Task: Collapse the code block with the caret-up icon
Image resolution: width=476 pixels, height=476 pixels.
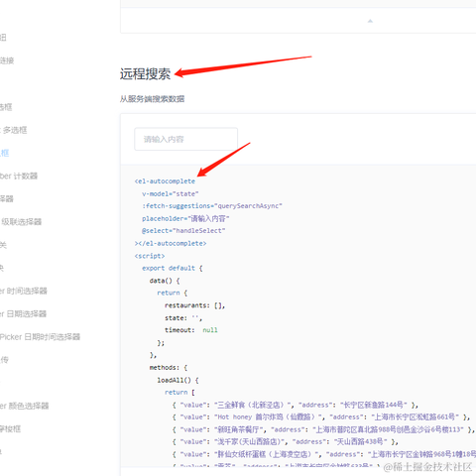Action: pos(370,21)
